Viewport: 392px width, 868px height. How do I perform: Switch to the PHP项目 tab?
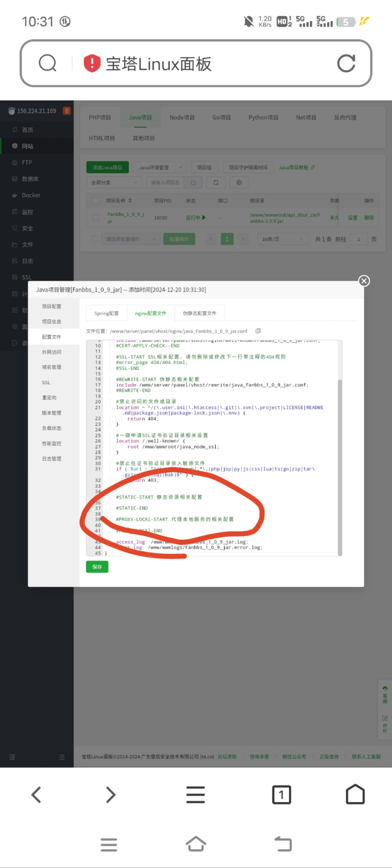click(100, 117)
